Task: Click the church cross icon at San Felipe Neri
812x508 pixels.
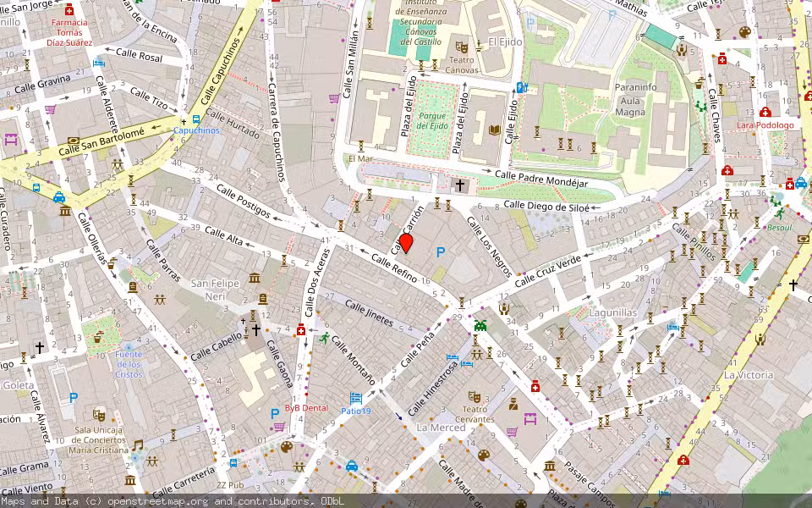Action: [x=255, y=330]
